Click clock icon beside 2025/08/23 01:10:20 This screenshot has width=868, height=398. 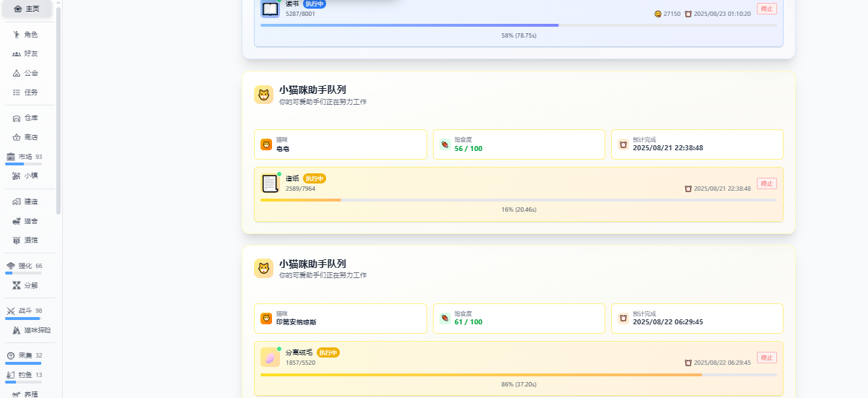pos(688,14)
